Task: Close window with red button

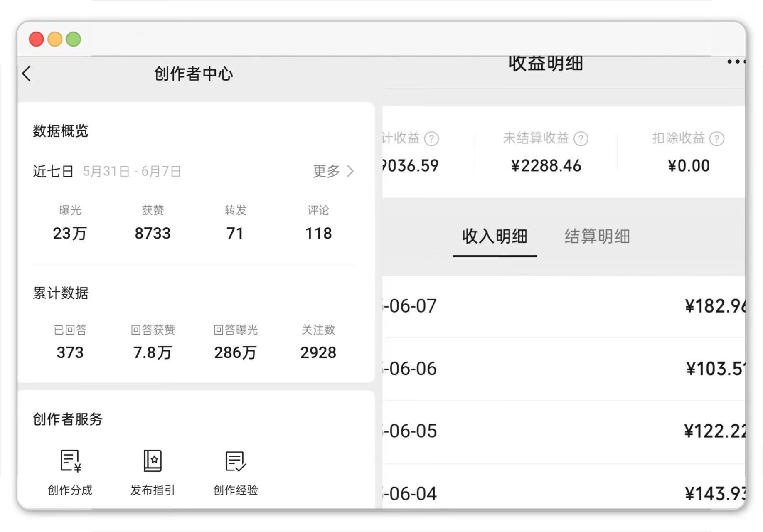Action: click(37, 39)
